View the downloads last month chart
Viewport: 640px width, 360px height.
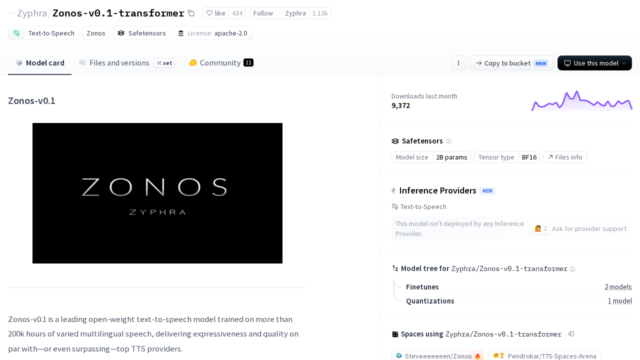[582, 100]
